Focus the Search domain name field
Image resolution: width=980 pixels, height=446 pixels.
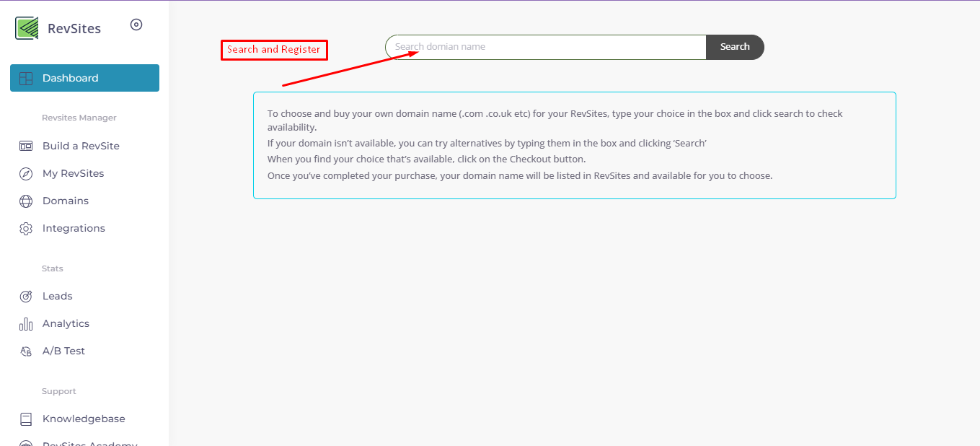point(548,47)
